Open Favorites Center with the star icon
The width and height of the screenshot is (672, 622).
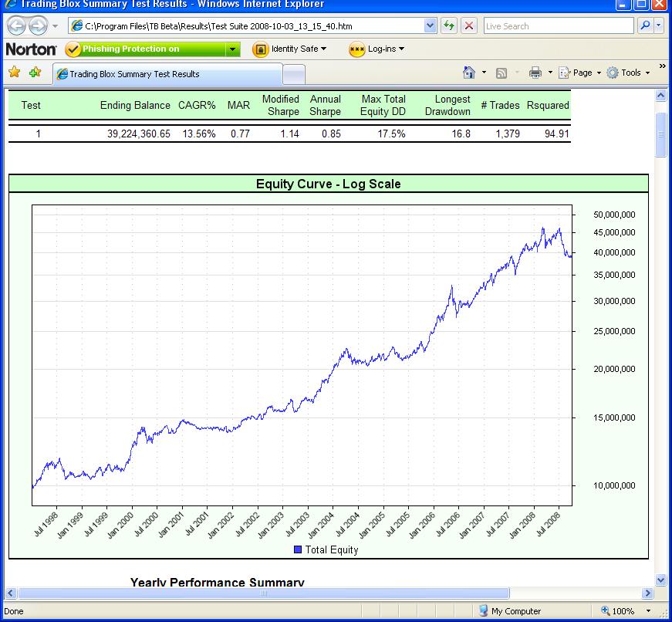click(14, 73)
